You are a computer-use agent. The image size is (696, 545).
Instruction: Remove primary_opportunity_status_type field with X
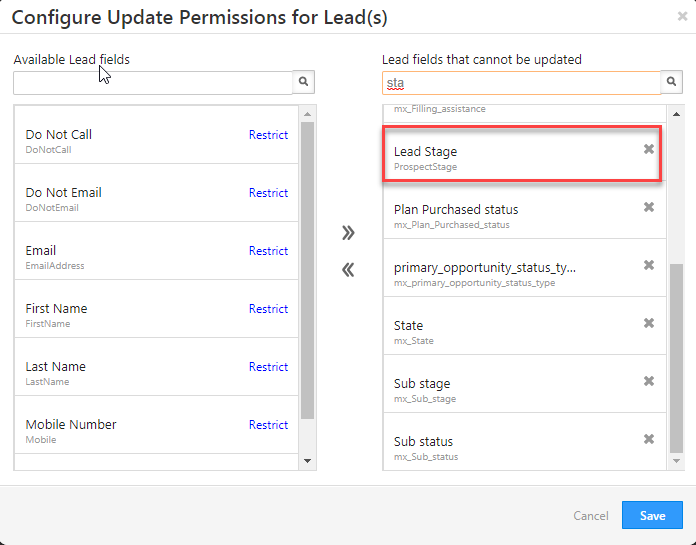pyautogui.click(x=649, y=265)
